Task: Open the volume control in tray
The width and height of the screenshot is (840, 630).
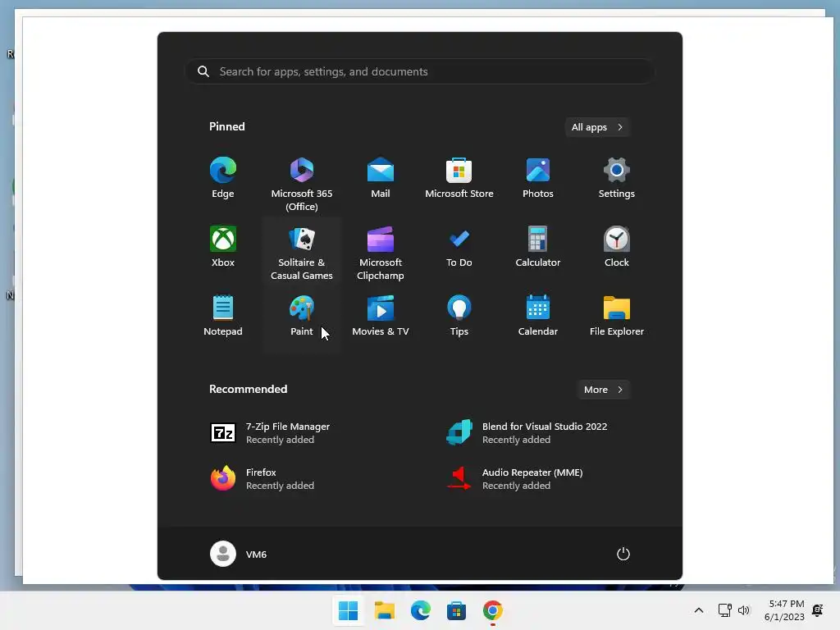Action: click(x=744, y=610)
